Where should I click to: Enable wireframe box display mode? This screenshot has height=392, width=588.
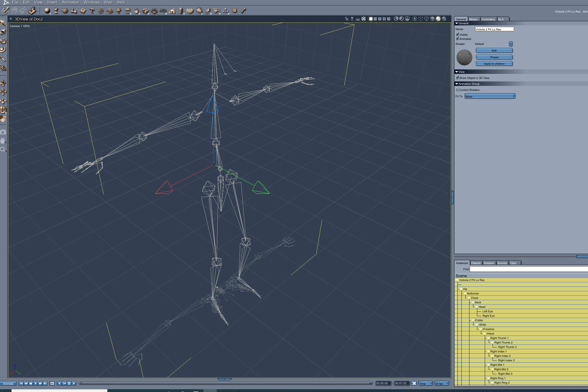[x=426, y=19]
